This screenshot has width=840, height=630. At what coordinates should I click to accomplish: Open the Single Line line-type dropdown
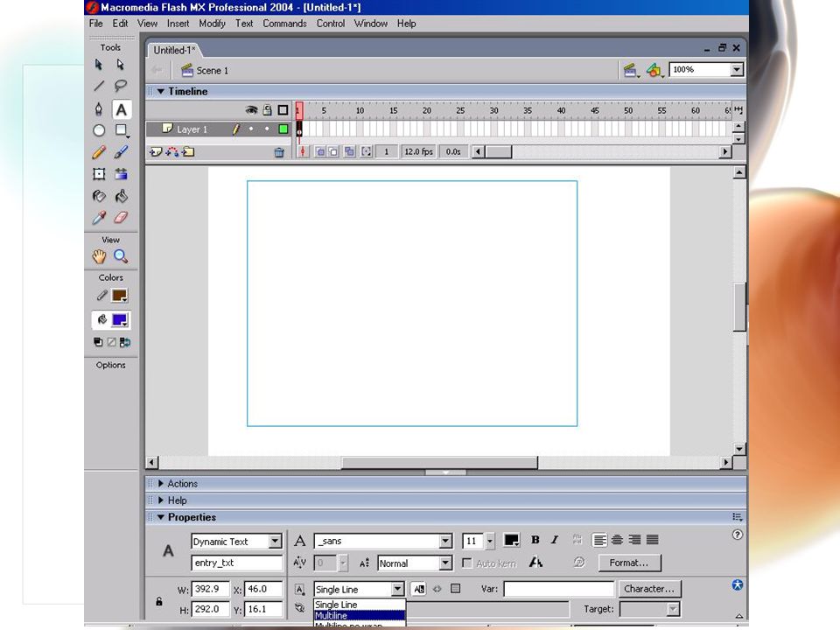(397, 589)
